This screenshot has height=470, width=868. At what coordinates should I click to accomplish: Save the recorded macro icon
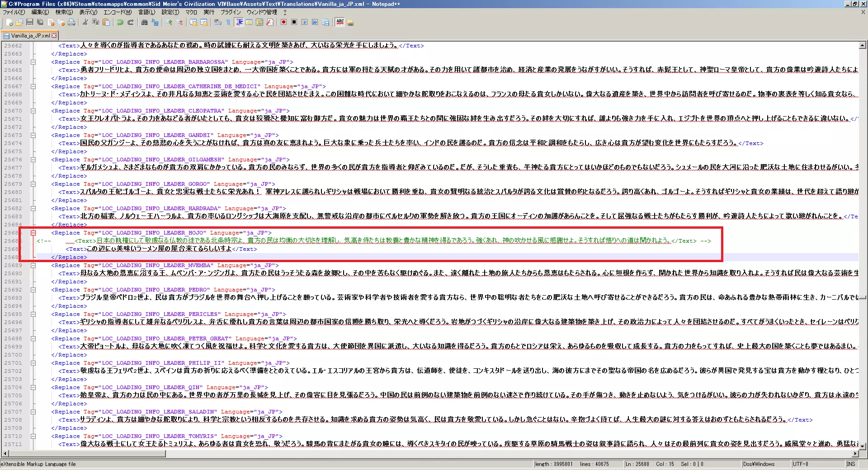coord(325,22)
